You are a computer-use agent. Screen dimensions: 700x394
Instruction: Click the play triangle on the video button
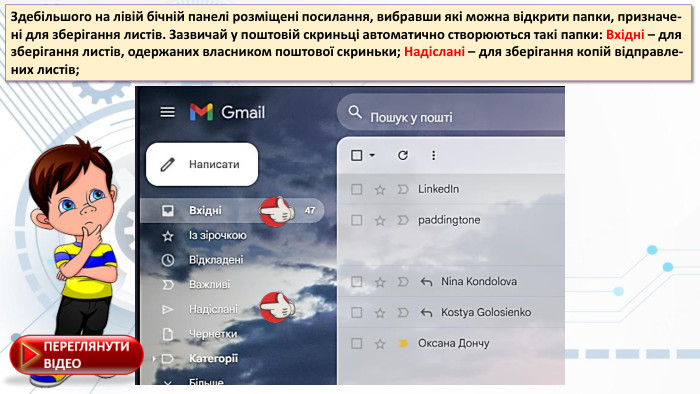tap(30, 355)
